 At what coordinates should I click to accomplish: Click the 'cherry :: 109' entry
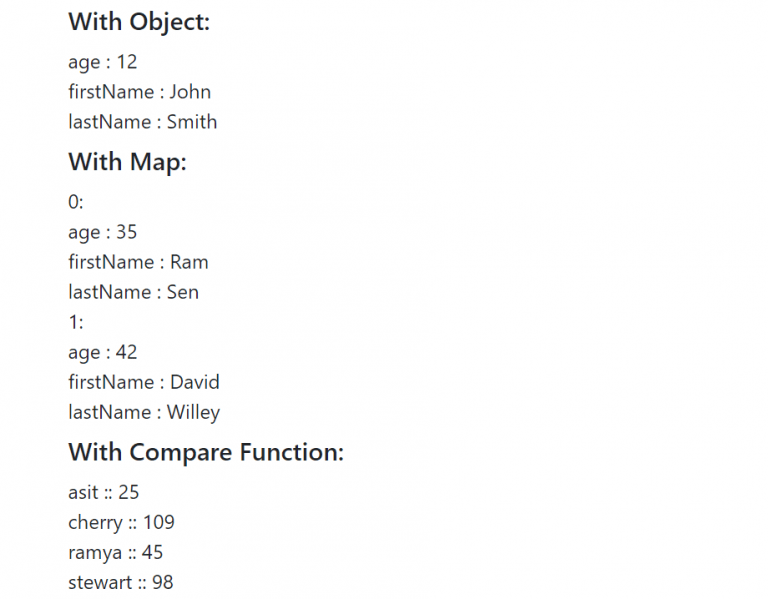click(x=121, y=523)
